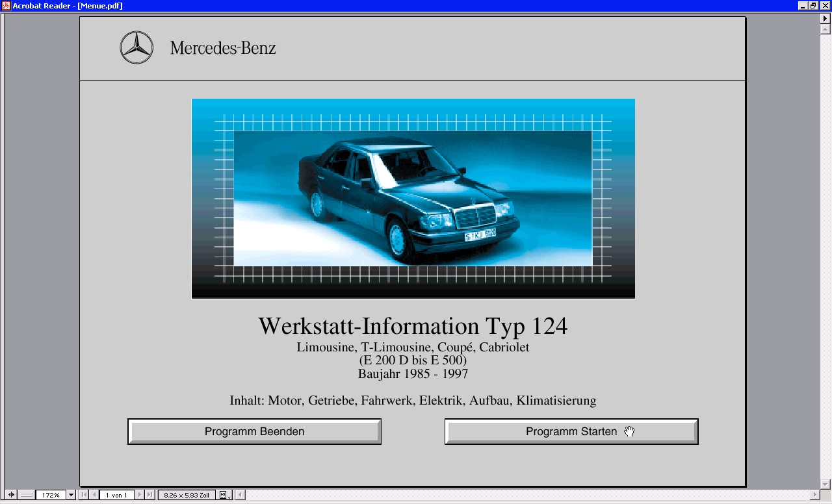Click the heading 'Werkstatt-Information Typ 124'
This screenshot has width=832, height=504.
coord(413,325)
